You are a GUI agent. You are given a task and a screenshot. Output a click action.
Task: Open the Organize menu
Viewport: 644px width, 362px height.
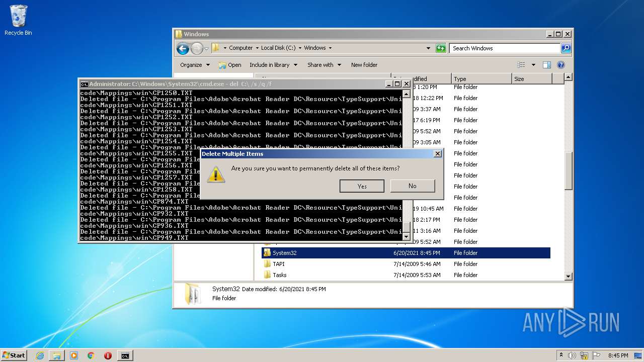195,65
